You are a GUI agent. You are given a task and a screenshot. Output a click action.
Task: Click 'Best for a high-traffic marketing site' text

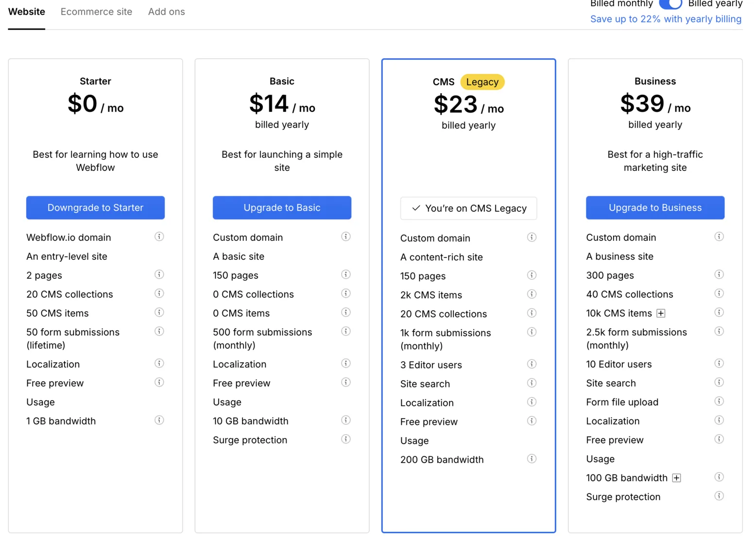[x=655, y=161]
